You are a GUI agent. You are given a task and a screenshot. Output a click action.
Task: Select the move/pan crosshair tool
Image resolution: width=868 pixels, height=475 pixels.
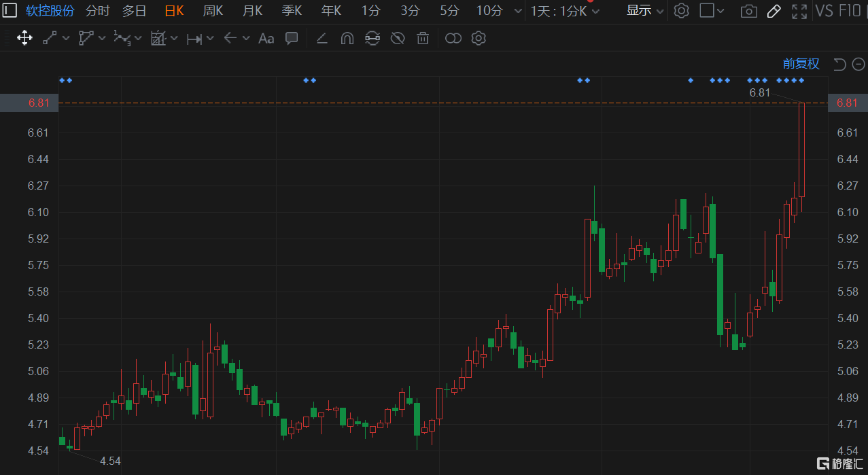tap(24, 38)
